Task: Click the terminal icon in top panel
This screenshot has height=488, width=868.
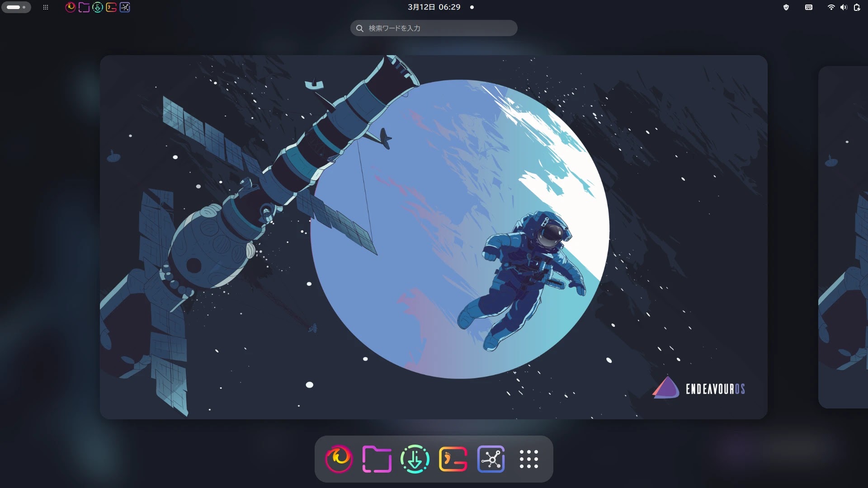Action: point(111,7)
